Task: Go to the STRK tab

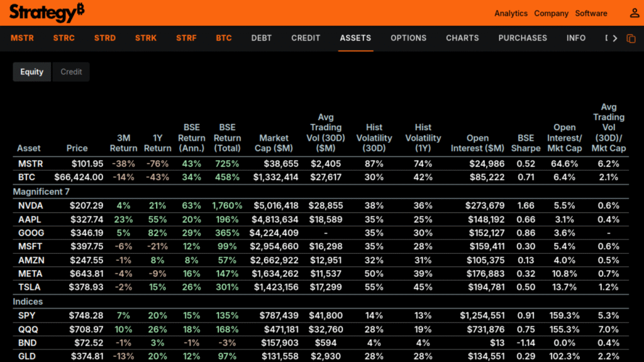Action: (146, 38)
